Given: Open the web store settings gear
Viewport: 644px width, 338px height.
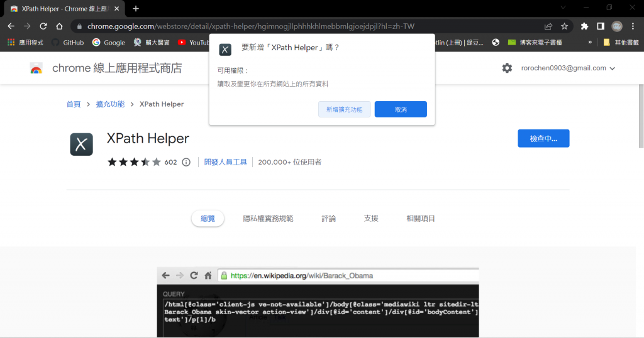Looking at the screenshot, I should [x=508, y=68].
